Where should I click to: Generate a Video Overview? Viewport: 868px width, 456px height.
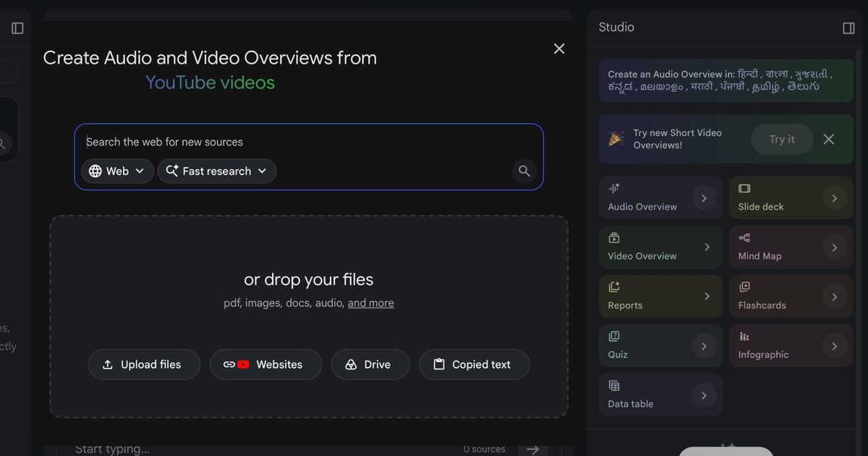click(660, 247)
